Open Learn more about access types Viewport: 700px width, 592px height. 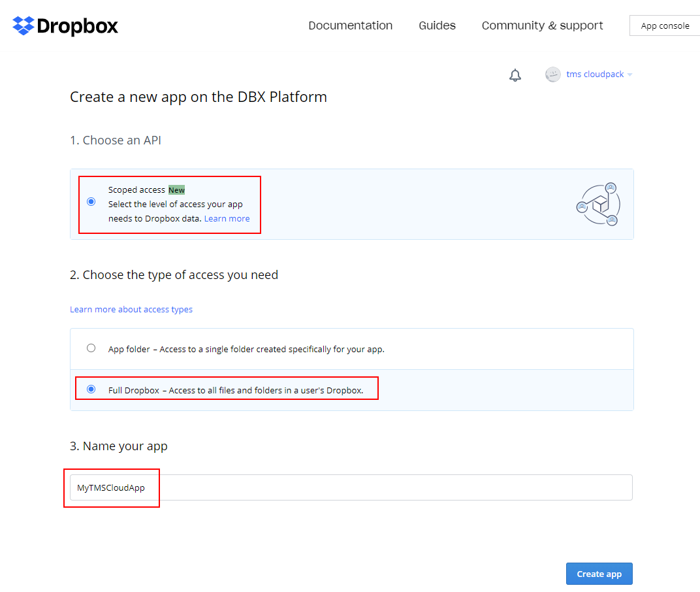131,310
